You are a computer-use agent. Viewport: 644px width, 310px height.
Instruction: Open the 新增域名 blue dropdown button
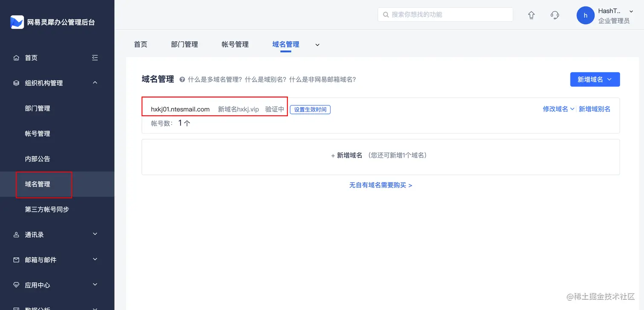(595, 80)
